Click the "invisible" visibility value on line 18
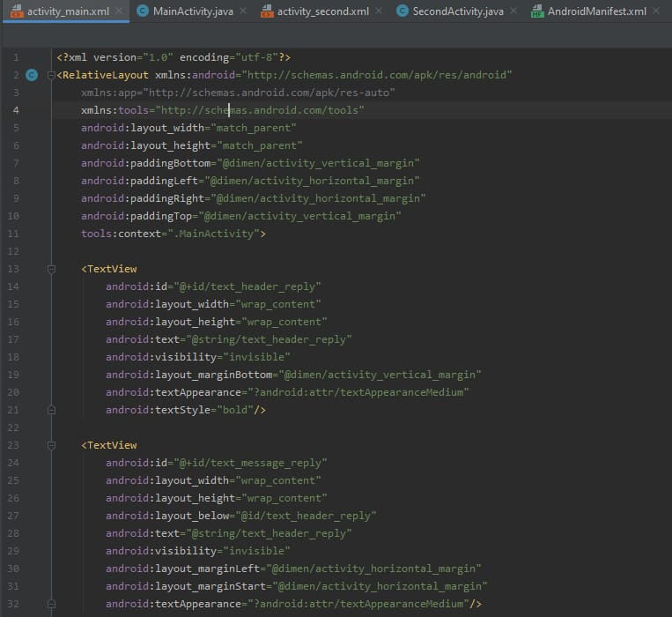The width and height of the screenshot is (672, 617). 256,357
